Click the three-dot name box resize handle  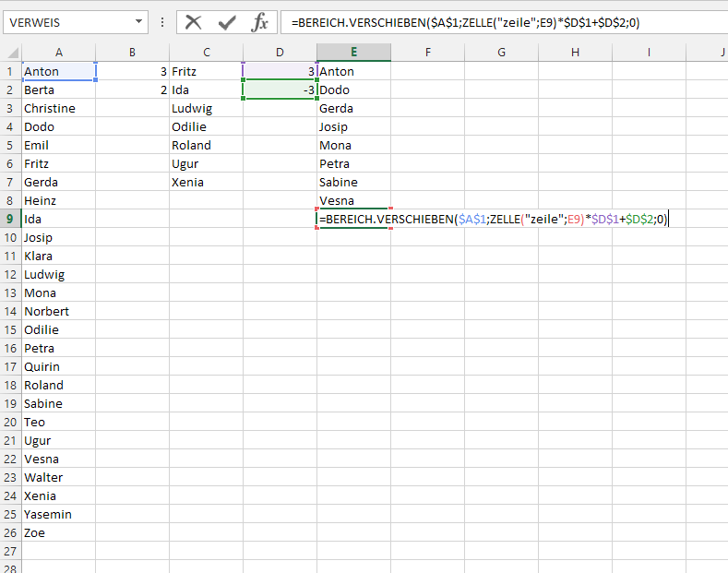(x=162, y=22)
